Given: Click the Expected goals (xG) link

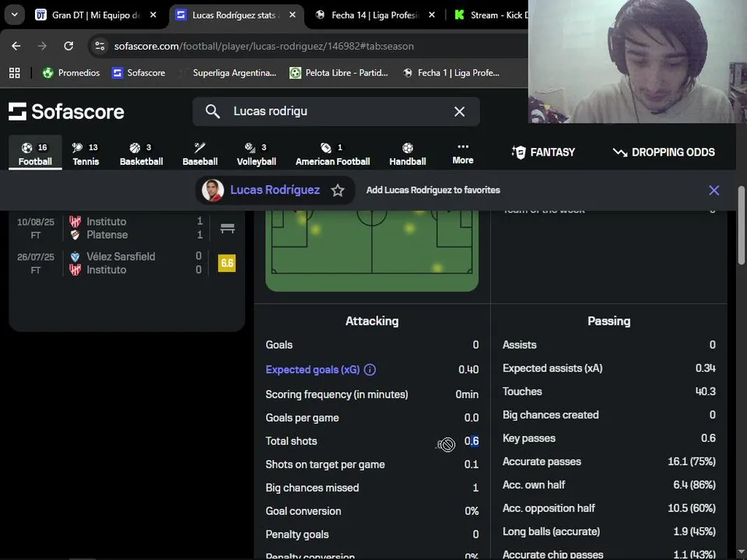Looking at the screenshot, I should [x=313, y=369].
